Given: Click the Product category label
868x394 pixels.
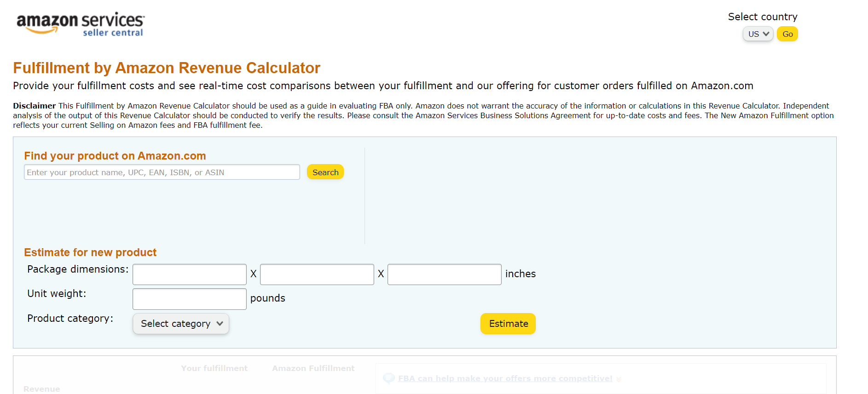Looking at the screenshot, I should 70,319.
